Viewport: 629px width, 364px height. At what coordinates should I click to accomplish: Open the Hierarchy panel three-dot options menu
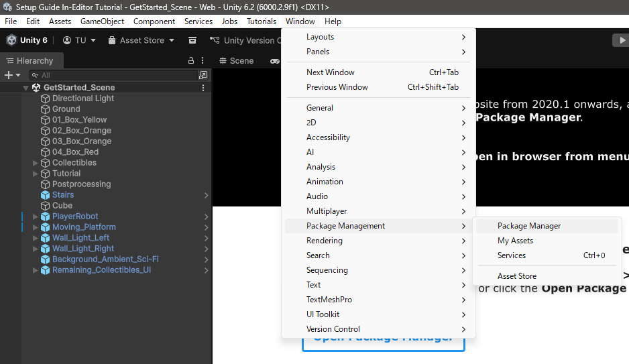click(x=203, y=60)
